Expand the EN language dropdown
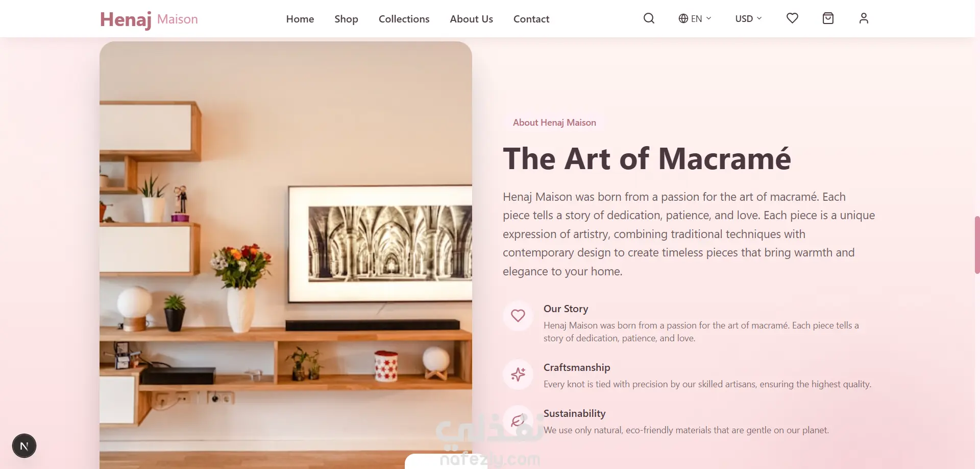 pos(695,18)
